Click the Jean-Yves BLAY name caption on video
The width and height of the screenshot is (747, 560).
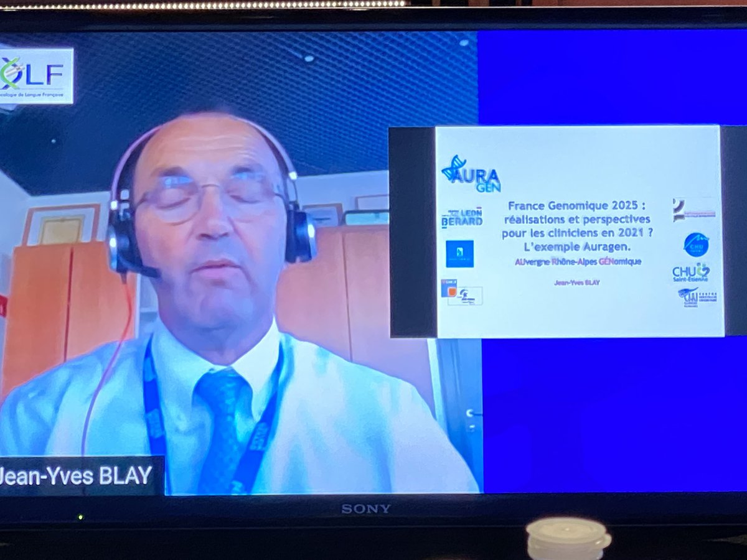pyautogui.click(x=77, y=476)
